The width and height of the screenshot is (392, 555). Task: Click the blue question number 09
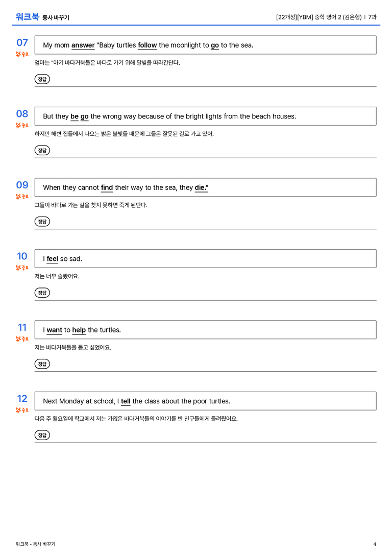[22, 185]
